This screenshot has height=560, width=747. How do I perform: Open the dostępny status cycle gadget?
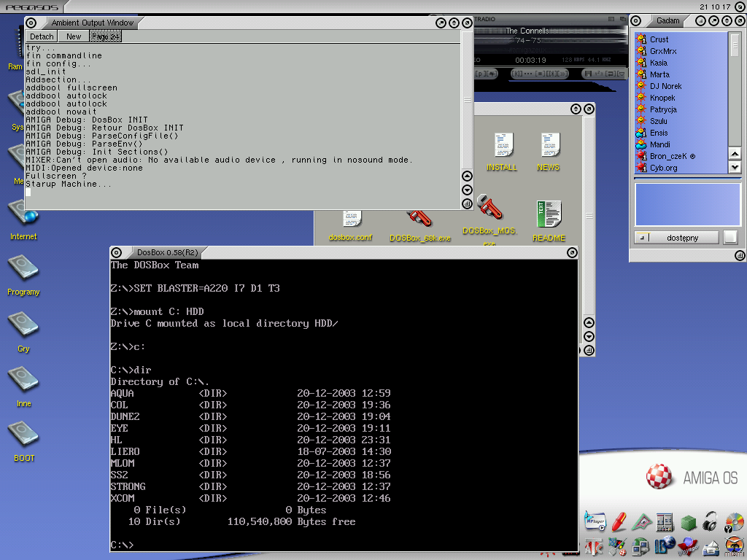(676, 238)
